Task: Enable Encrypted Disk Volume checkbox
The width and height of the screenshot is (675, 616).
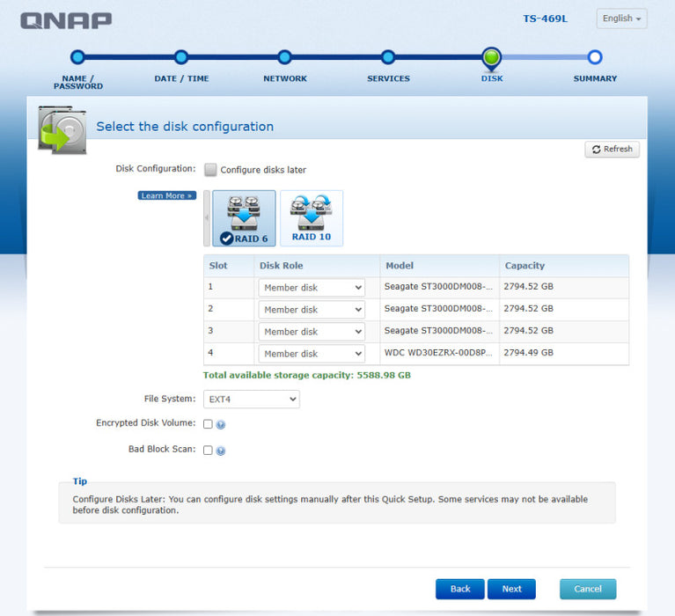Action: pyautogui.click(x=208, y=424)
